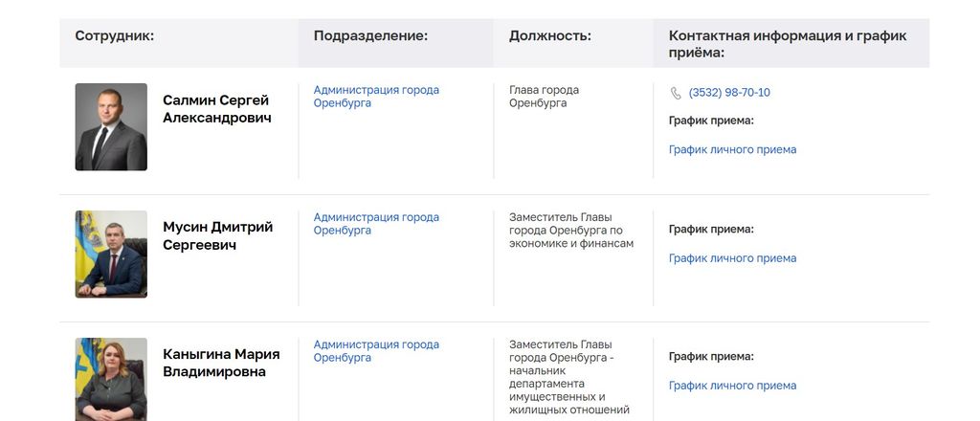The height and width of the screenshot is (421, 980).
Task: Open Администрация города Оренбурга link in Мусин row
Action: point(376,224)
